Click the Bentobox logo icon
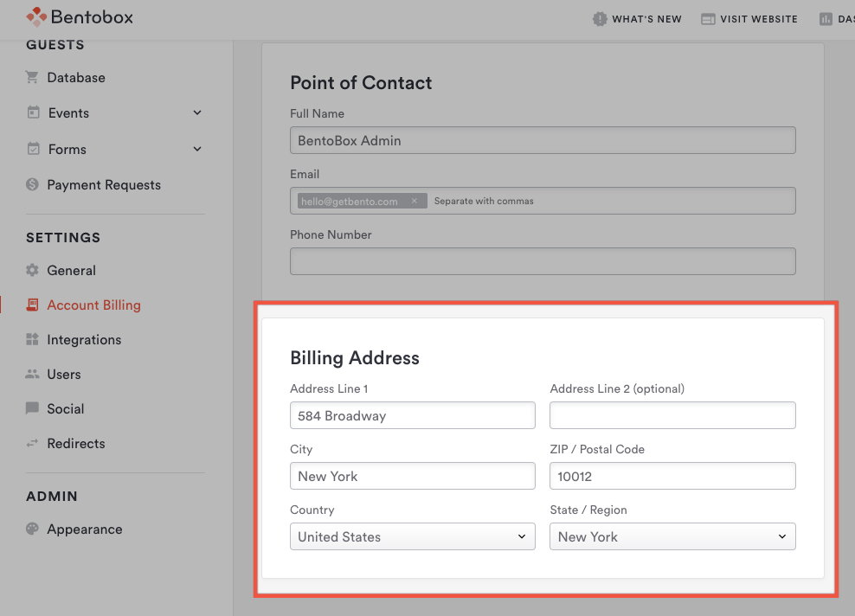This screenshot has height=616, width=855. click(x=36, y=17)
